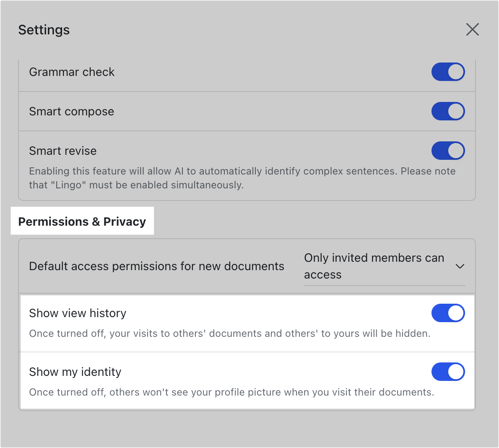Select the Grammar check label text
Screen dimensions: 499x448
coord(72,72)
